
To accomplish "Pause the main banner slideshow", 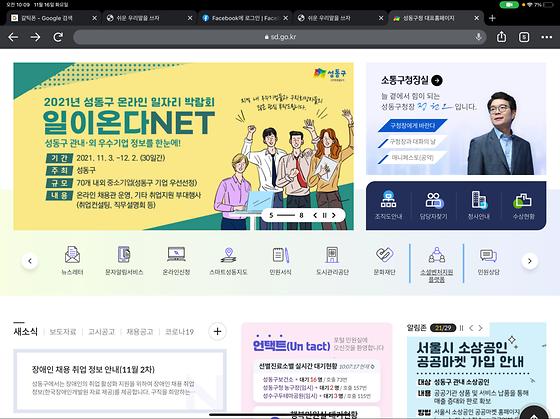I will 324,215.
